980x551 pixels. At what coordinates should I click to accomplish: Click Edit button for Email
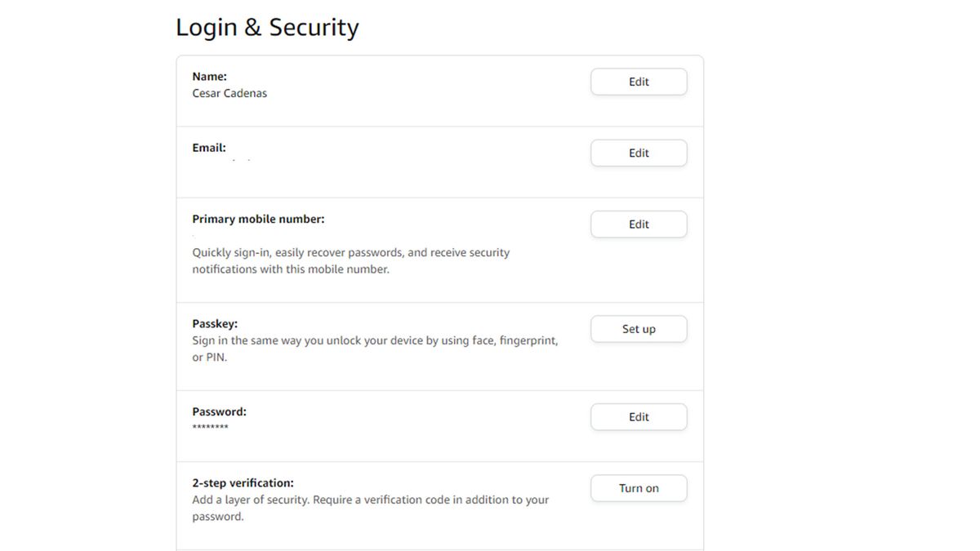pyautogui.click(x=638, y=153)
